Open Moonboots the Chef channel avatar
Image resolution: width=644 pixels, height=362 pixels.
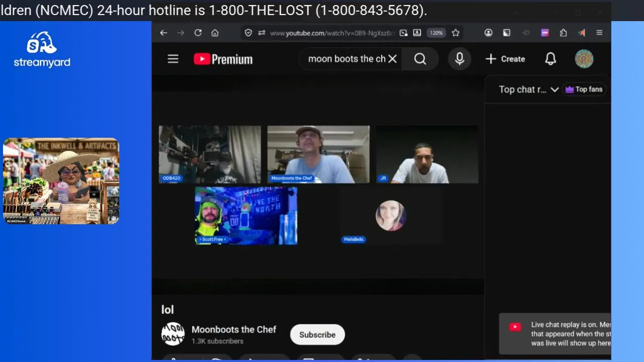coord(173,334)
